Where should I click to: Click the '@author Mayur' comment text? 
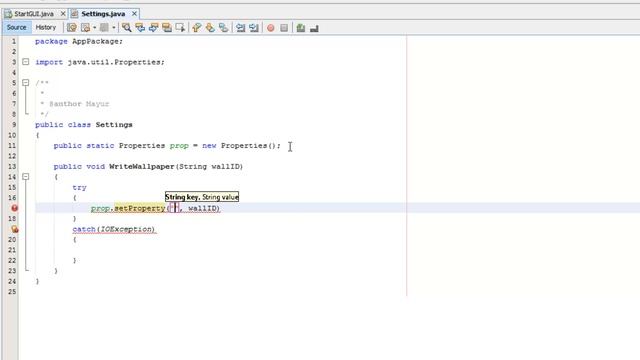pyautogui.click(x=79, y=104)
